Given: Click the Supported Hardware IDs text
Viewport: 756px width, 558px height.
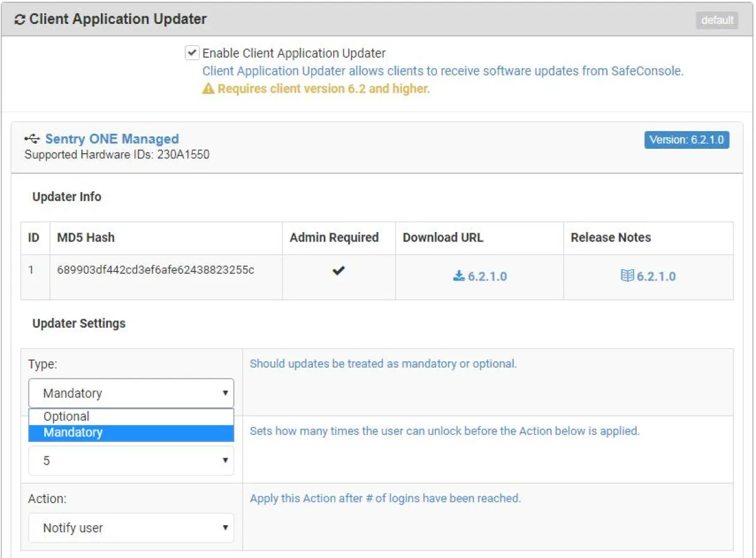Looking at the screenshot, I should pos(117,154).
